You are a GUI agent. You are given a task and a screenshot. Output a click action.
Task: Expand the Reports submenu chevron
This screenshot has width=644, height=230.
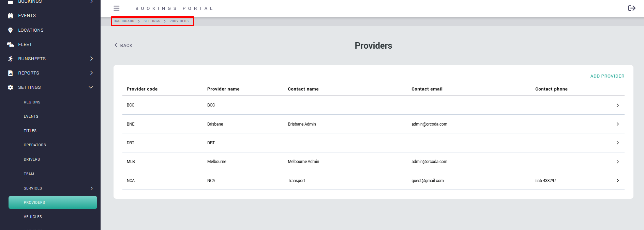pos(91,73)
